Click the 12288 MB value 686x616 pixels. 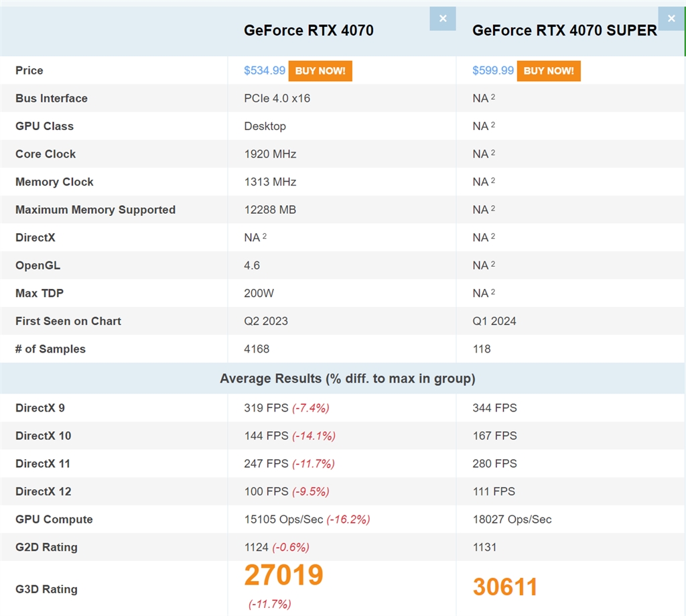270,210
